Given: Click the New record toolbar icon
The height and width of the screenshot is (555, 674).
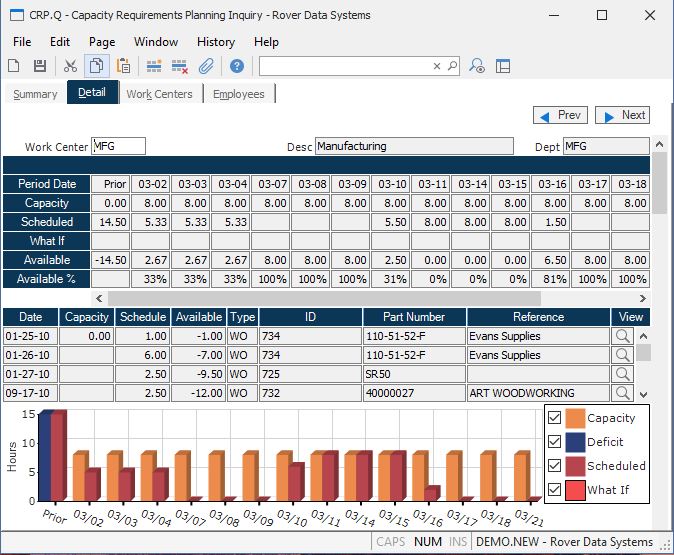Looking at the screenshot, I should coord(14,66).
